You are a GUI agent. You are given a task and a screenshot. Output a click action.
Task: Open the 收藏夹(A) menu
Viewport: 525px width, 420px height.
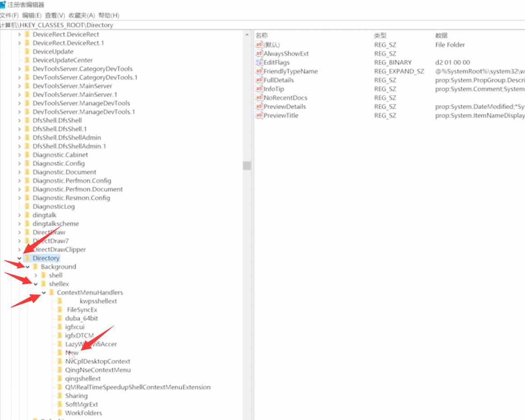click(82, 15)
